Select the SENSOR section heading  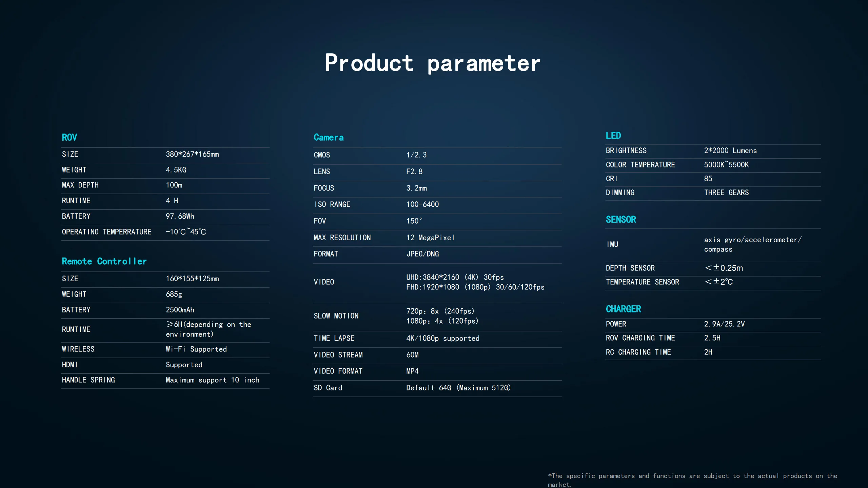tap(621, 220)
